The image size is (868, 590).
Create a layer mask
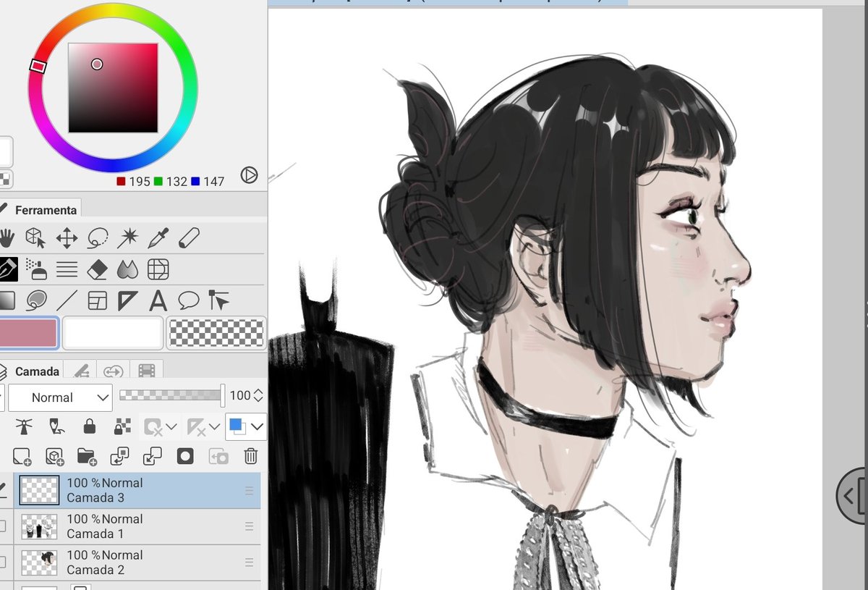pyautogui.click(x=185, y=456)
